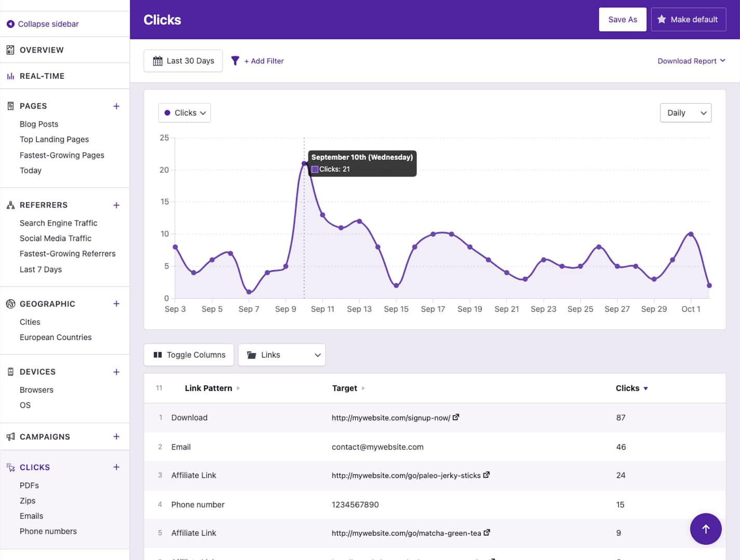The width and height of the screenshot is (740, 560).
Task: Click the Save As button
Action: [x=622, y=20]
